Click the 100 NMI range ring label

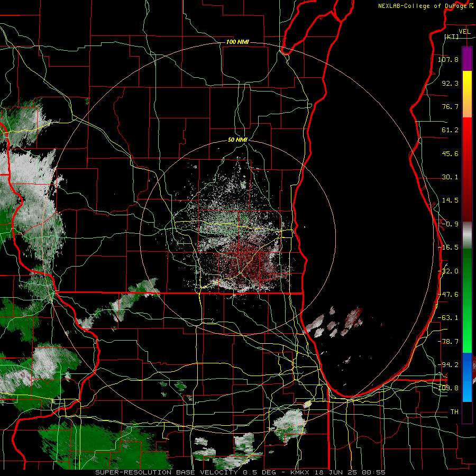(x=237, y=42)
